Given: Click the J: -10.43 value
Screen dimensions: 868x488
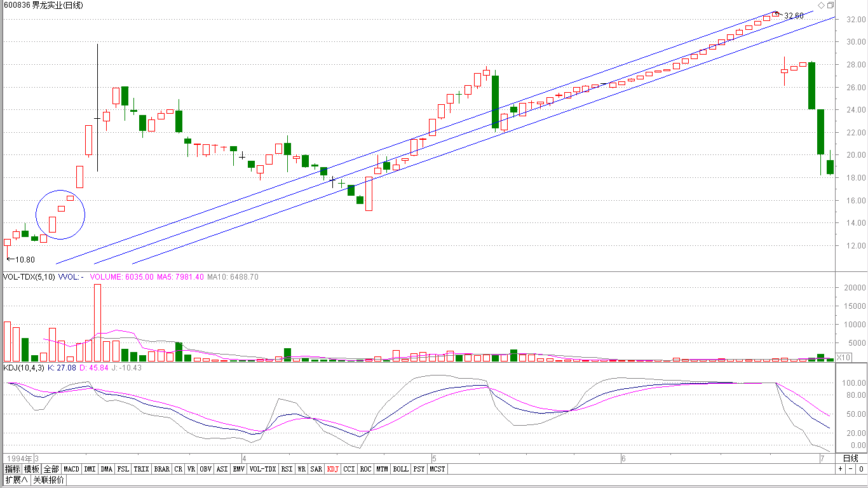Looking at the screenshot, I should click(x=126, y=367).
